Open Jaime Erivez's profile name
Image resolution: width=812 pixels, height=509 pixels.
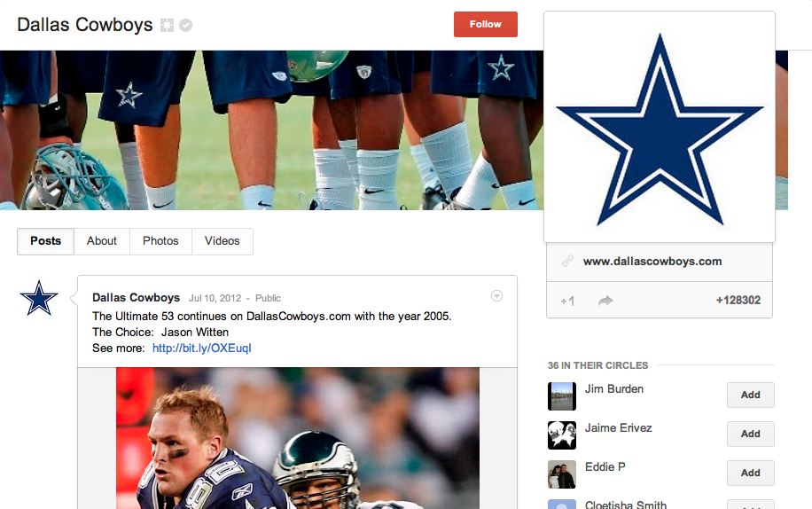click(x=619, y=427)
